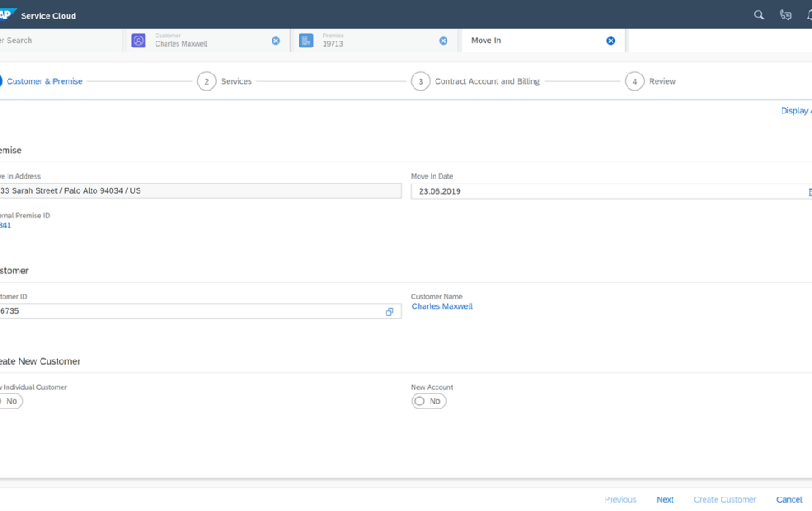Click the Create New Customer section heading

[40, 361]
